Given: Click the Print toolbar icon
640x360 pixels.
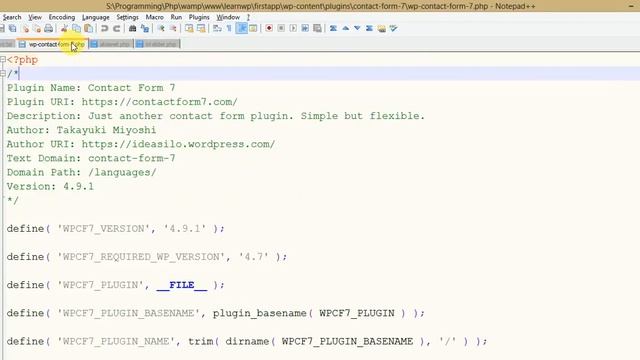Looking at the screenshot, I should (48, 28).
